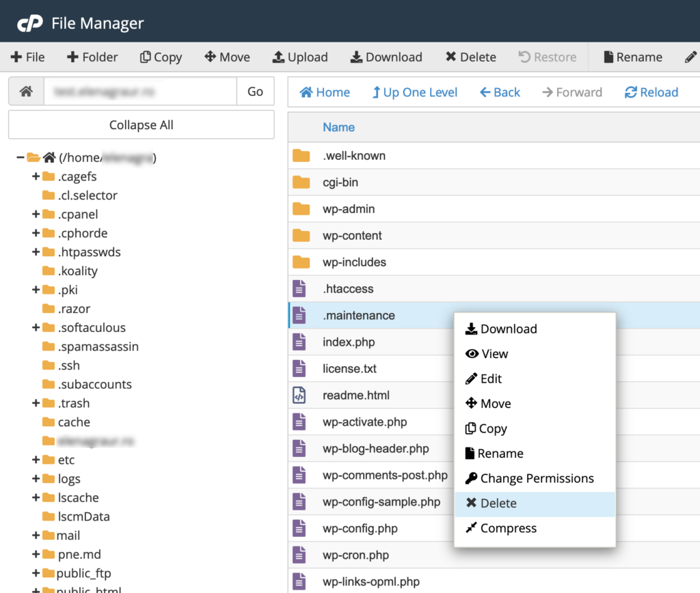Click Delete in the top toolbar
Image resolution: width=700 pixels, height=593 pixels.
point(471,57)
